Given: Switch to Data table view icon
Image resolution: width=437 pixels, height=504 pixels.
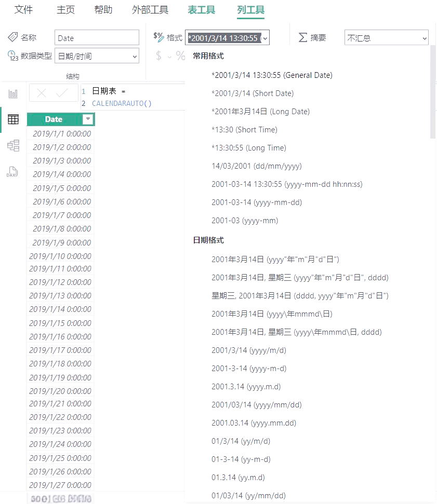Looking at the screenshot, I should [x=13, y=119].
